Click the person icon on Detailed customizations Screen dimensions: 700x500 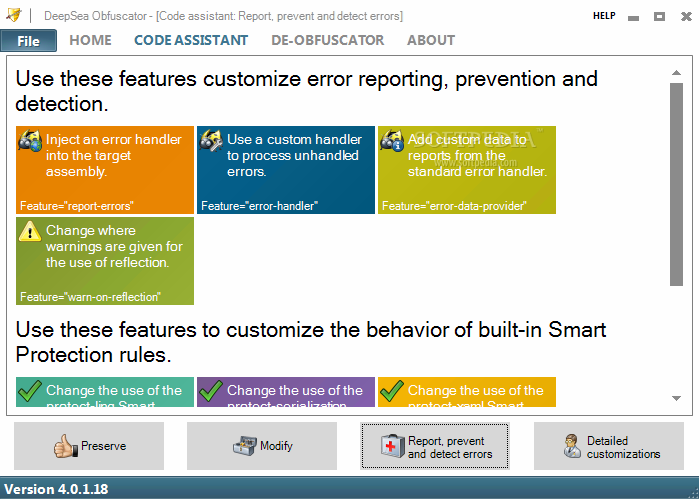click(x=572, y=446)
